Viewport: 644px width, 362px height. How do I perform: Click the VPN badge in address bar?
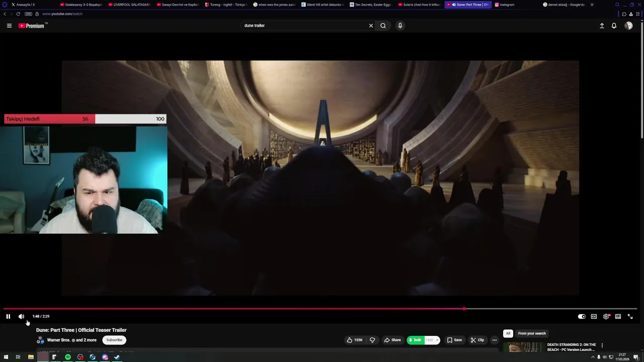(x=28, y=14)
